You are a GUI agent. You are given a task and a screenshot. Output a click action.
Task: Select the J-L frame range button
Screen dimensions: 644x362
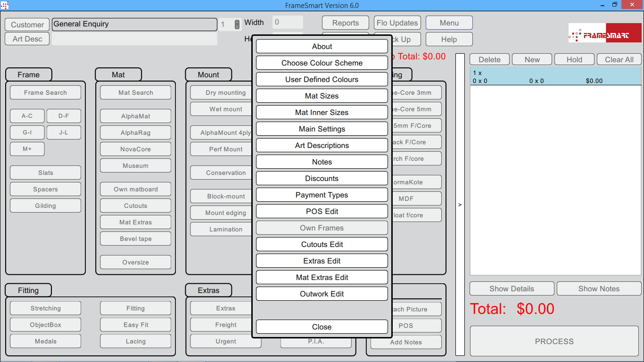[x=64, y=132]
